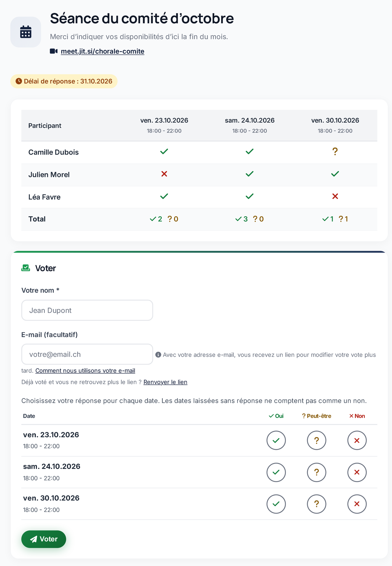Viewport: 392px width, 566px height.
Task: Focus the e-mail input field
Action: coord(87,354)
